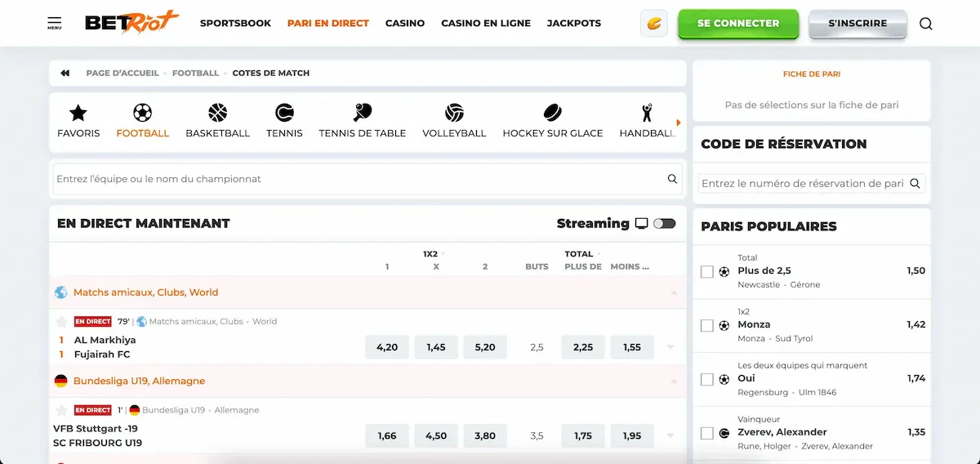The height and width of the screenshot is (464, 980).
Task: Select the Tennis sport icon
Action: coord(284,113)
